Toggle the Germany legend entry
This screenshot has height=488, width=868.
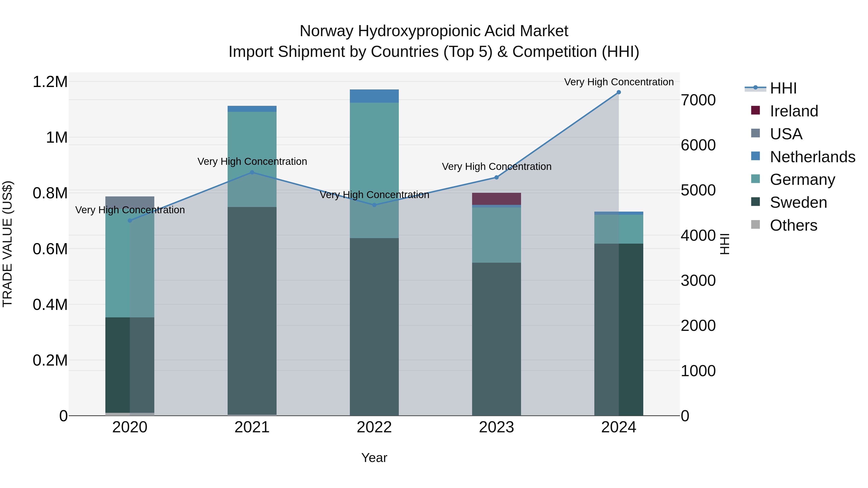(x=793, y=180)
